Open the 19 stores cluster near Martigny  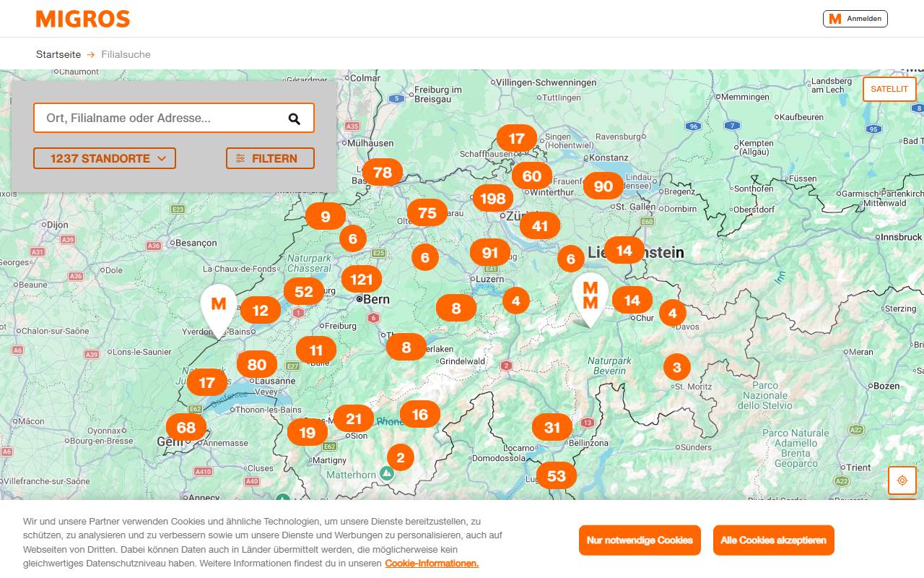click(x=308, y=432)
